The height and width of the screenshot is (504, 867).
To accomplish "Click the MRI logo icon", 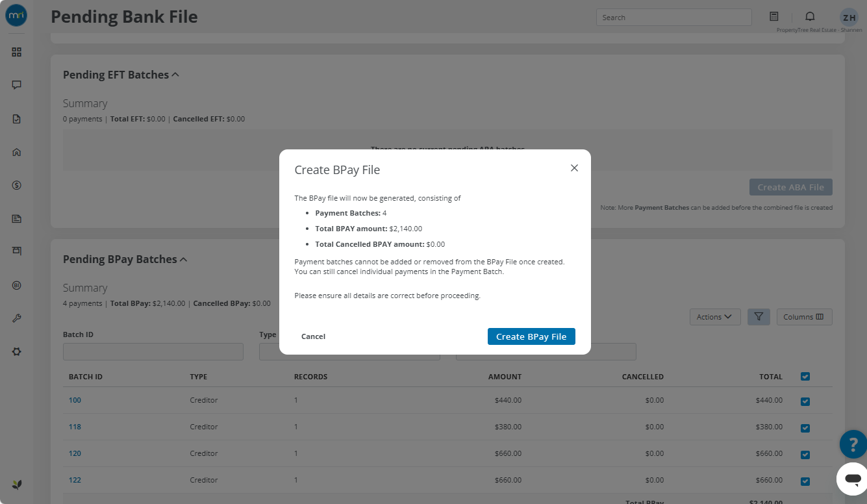I will point(16,16).
